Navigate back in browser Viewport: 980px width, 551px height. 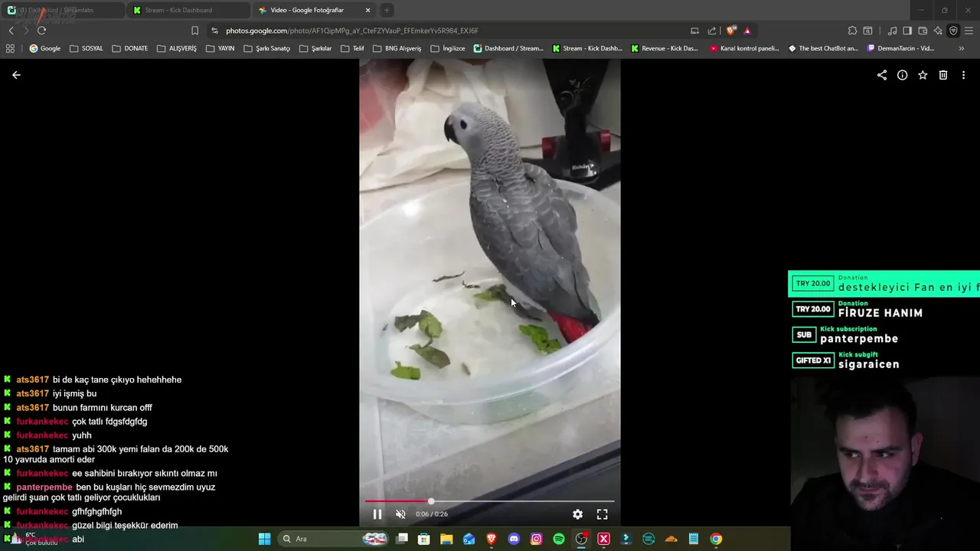pos(11,31)
